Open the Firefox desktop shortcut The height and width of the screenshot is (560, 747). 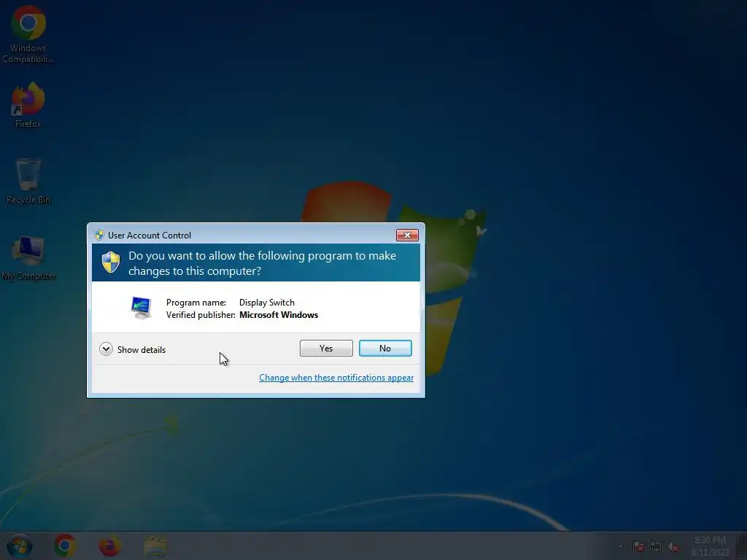pyautogui.click(x=28, y=105)
